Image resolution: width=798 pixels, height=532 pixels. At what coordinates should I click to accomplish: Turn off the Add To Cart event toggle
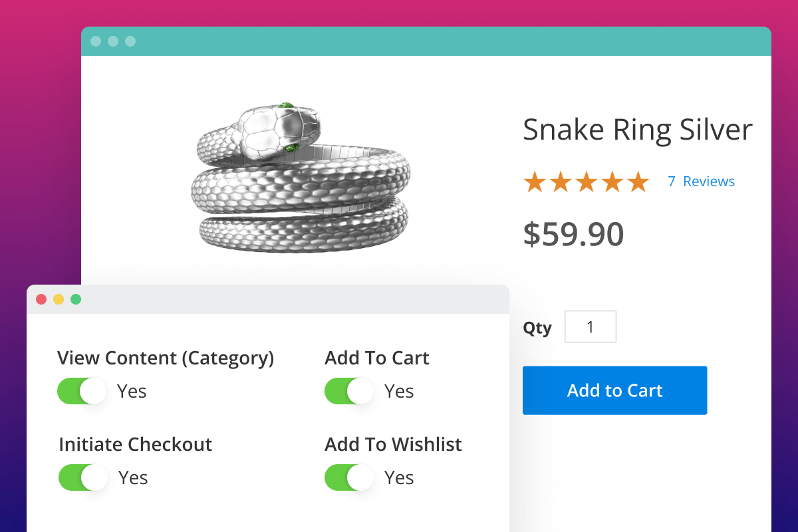(x=349, y=391)
